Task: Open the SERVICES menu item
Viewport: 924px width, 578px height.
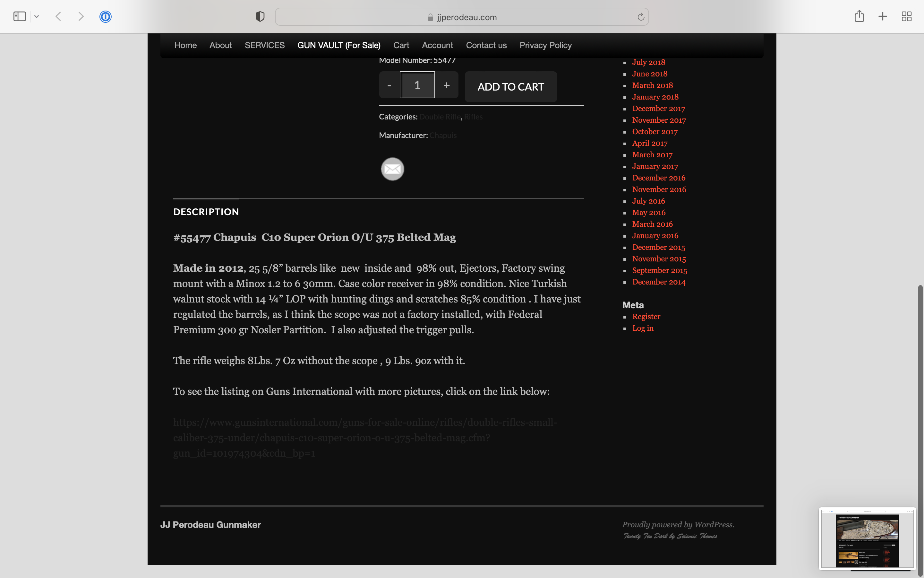Action: [x=265, y=45]
